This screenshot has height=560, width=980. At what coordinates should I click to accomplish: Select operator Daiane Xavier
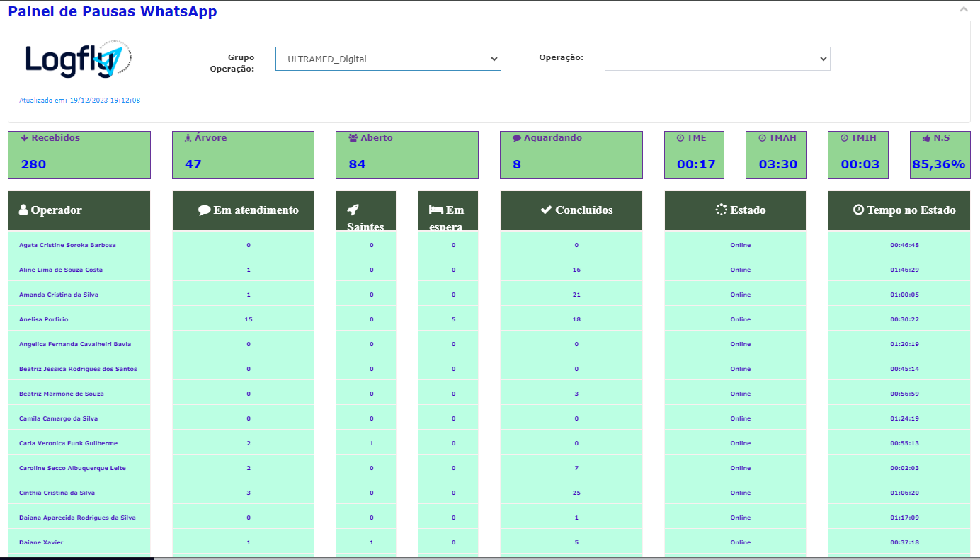41,542
